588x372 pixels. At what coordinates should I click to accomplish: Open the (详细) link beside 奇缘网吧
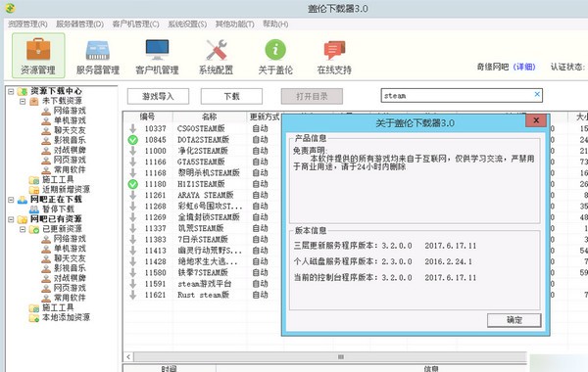click(x=524, y=67)
